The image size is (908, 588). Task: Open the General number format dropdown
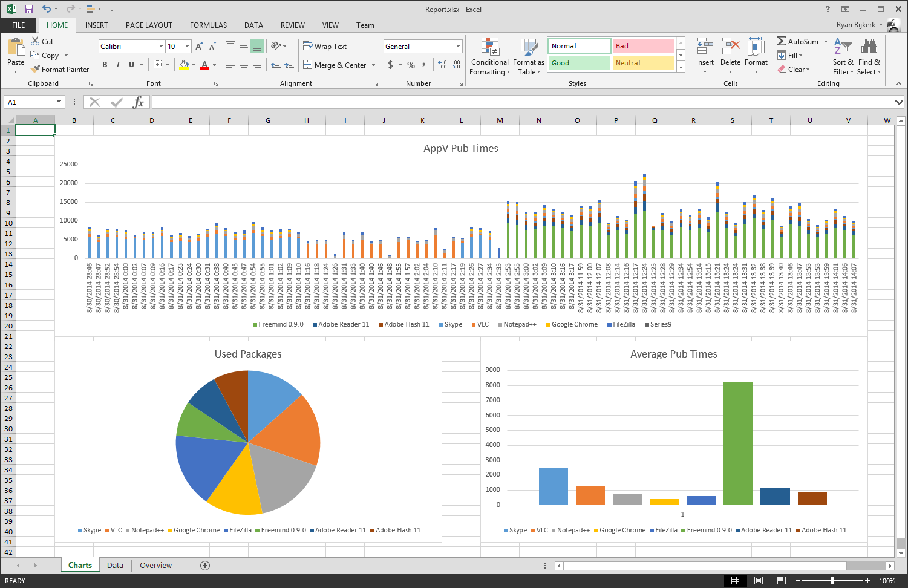[x=458, y=46]
